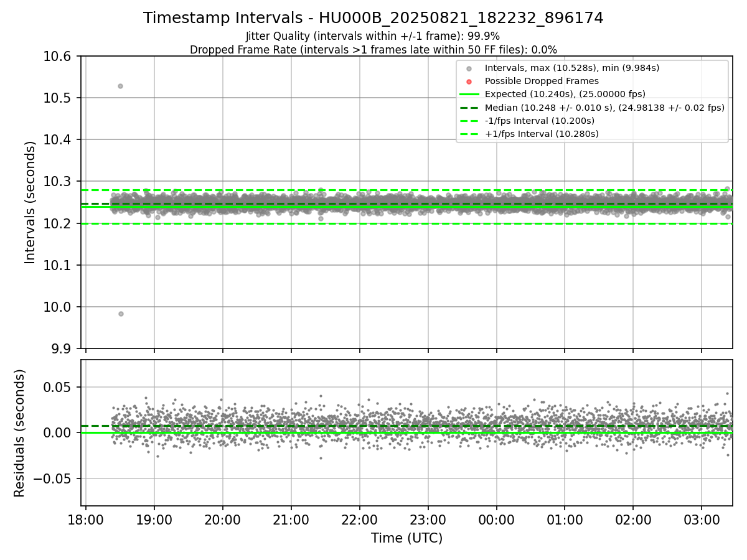Click the solid green line sample beside Expected legend entry

[x=469, y=94]
